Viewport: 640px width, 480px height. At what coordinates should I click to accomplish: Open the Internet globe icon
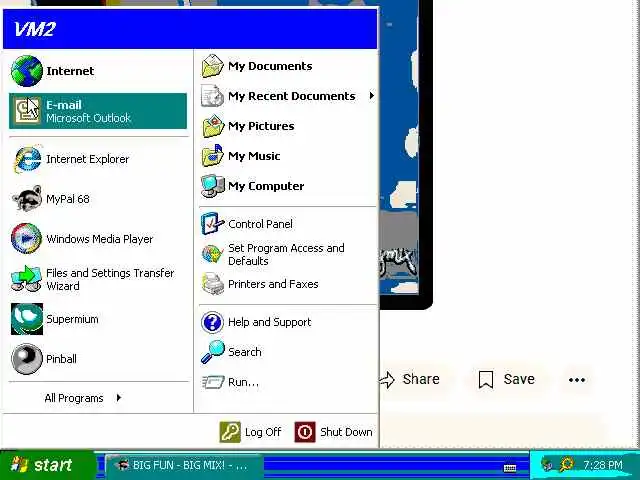coord(27,71)
